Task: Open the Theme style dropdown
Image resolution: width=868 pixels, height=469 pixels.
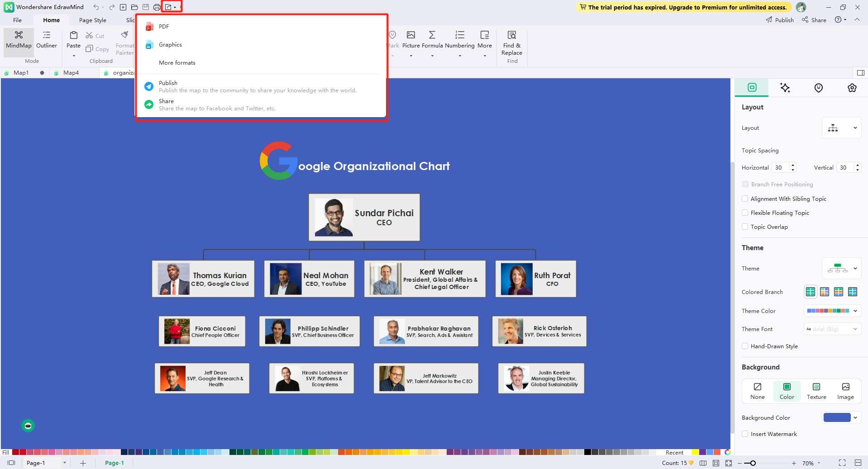Action: (x=841, y=268)
